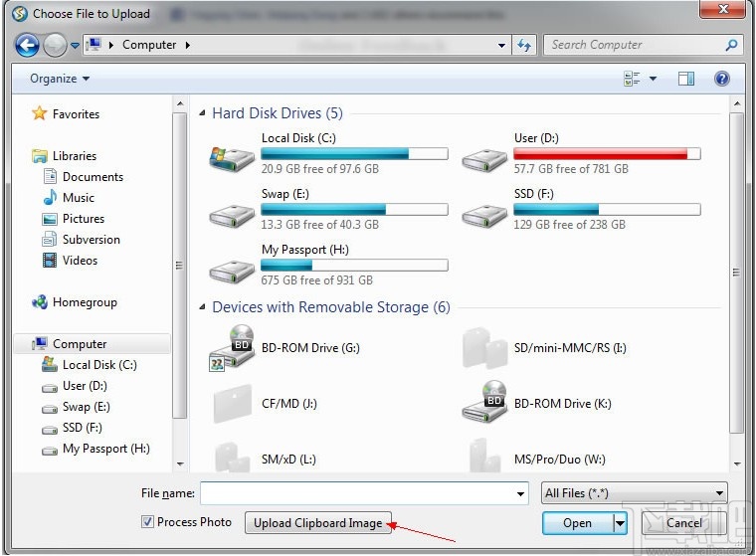
Task: Click the SSD (F:) usage bar
Action: click(607, 209)
